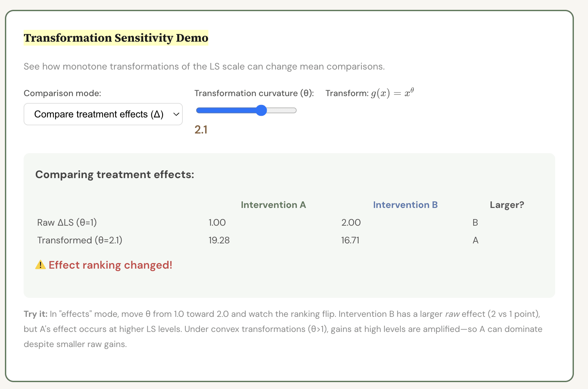Click the Transformed (θ=2.1) row label
This screenshot has height=389, width=588.
click(x=80, y=240)
